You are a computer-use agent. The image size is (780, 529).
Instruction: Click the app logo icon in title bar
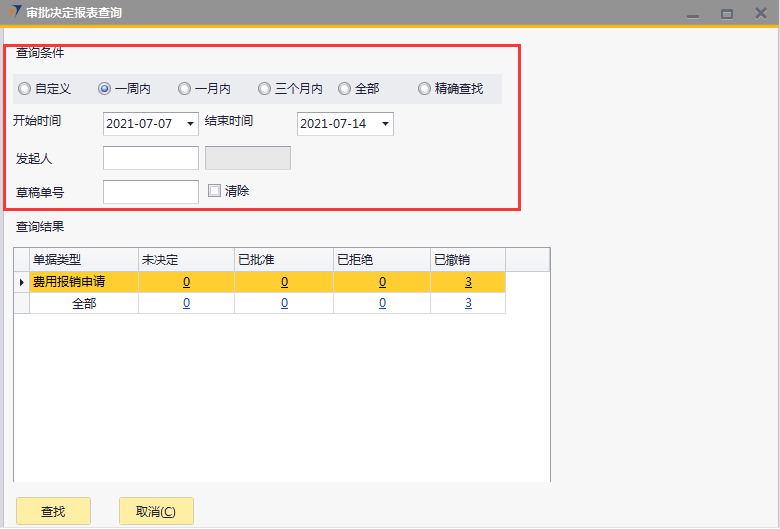coord(12,13)
